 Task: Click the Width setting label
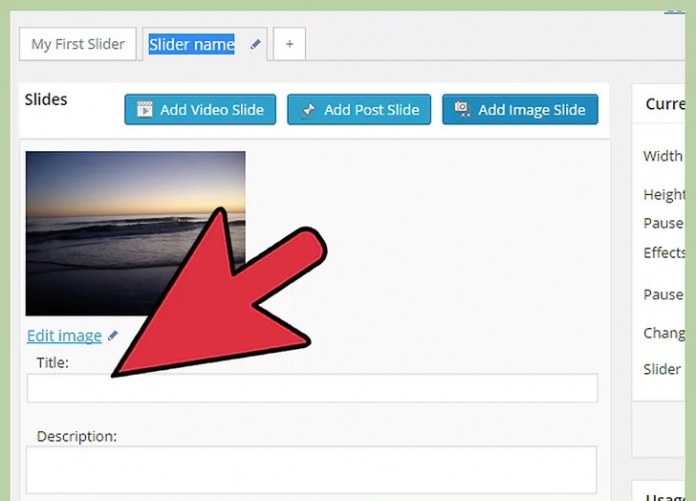pyautogui.click(x=663, y=156)
